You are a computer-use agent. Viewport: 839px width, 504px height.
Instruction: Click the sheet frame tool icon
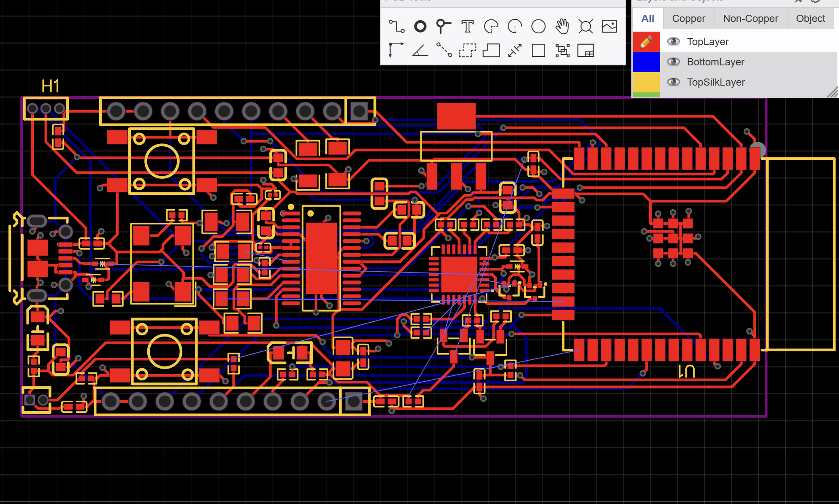[585, 50]
